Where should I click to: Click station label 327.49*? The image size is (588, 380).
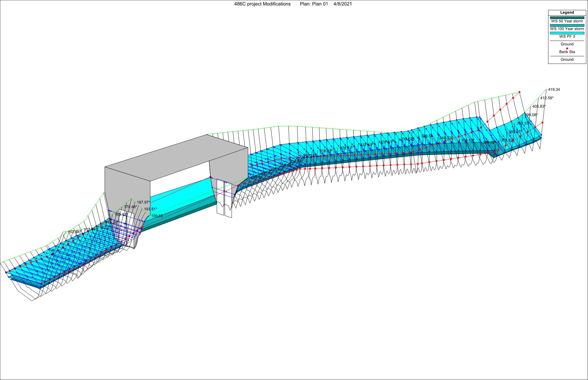click(367, 145)
